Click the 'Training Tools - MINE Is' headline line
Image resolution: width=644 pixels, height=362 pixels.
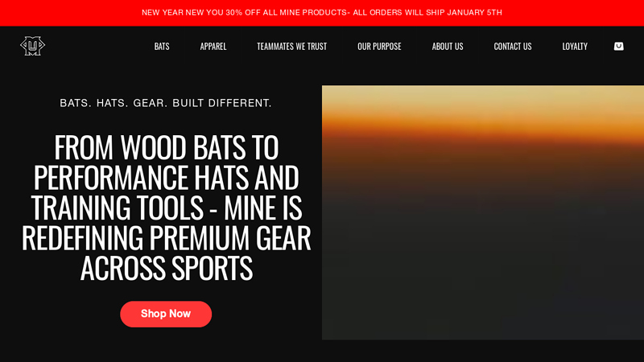pos(167,208)
